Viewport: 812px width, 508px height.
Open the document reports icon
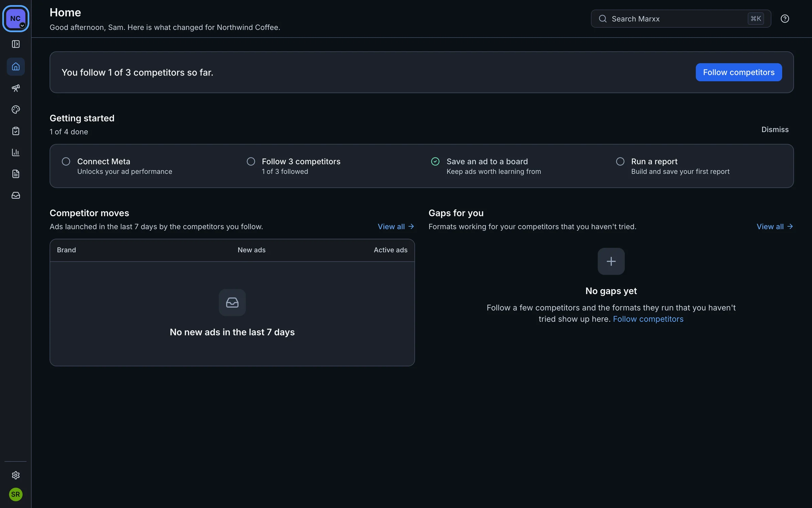[16, 174]
